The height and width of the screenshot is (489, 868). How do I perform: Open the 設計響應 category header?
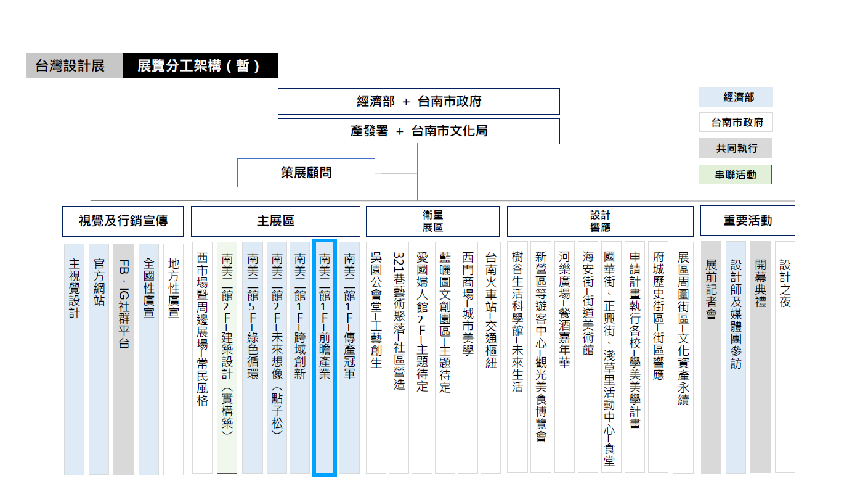tap(599, 221)
